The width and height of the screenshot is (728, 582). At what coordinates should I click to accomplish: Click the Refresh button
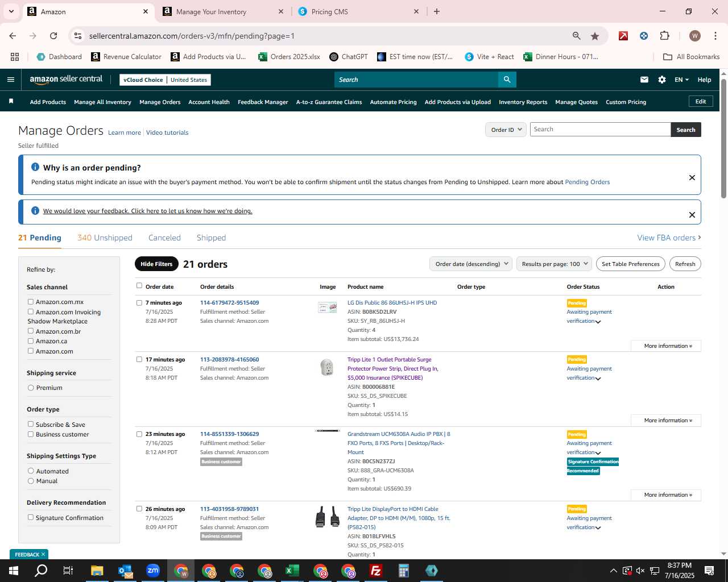pos(685,264)
